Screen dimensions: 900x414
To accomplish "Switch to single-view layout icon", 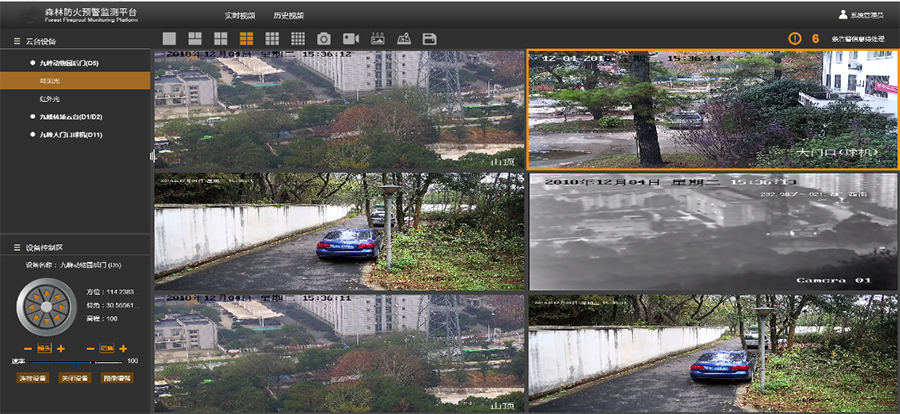I will click(x=169, y=38).
